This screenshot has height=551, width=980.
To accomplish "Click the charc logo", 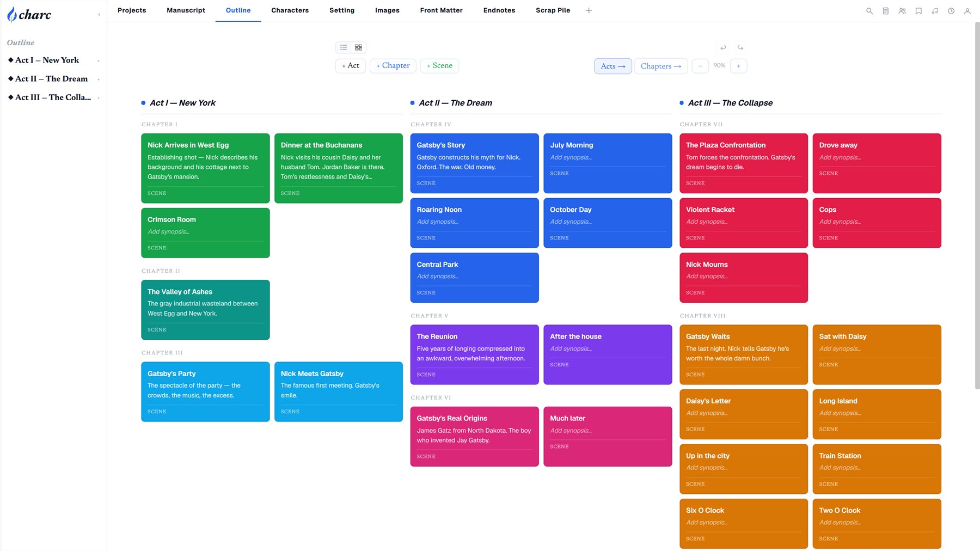I will 29,15.
